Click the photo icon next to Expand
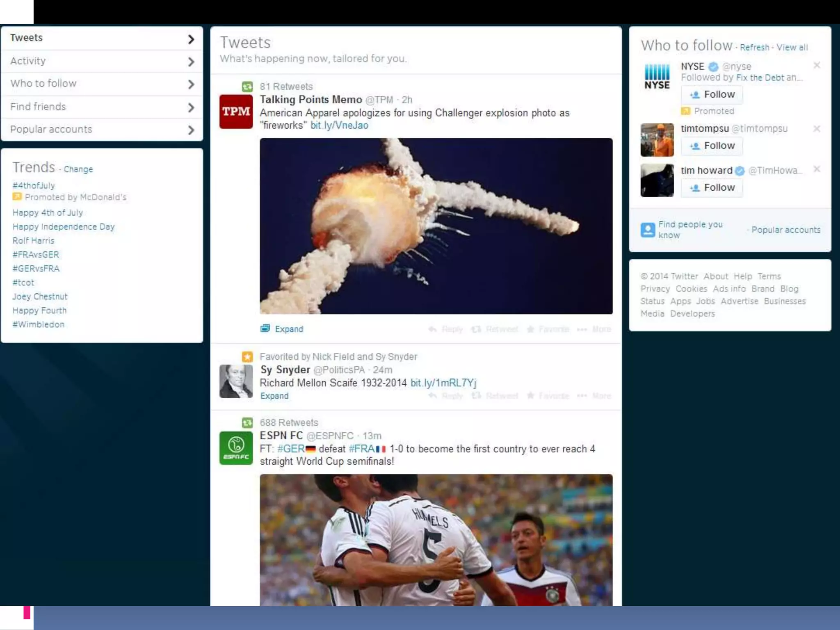 coord(265,328)
